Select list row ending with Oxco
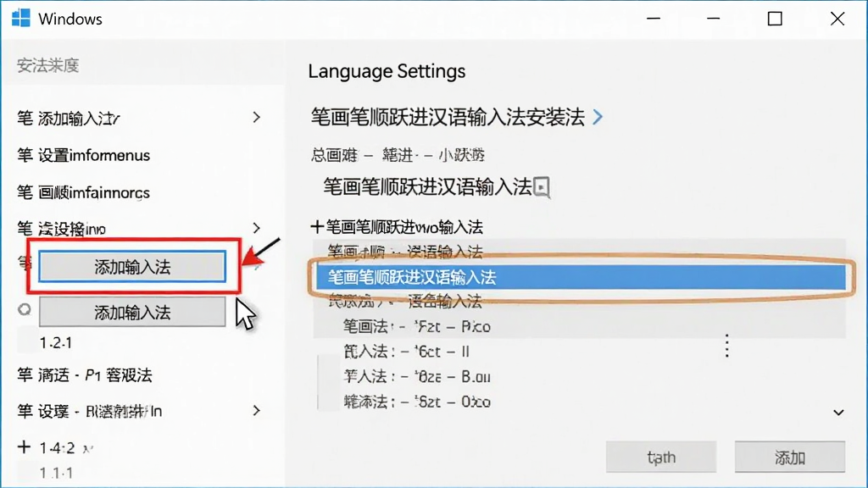This screenshot has width=868, height=488. pos(417,402)
